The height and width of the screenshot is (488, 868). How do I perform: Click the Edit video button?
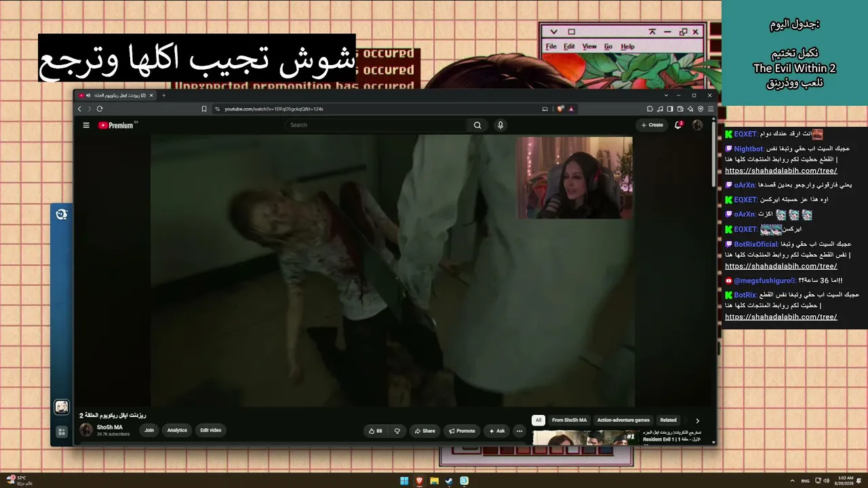click(210, 430)
